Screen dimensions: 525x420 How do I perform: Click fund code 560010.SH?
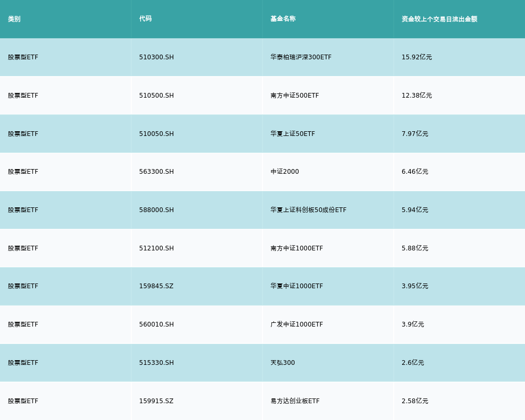(156, 324)
